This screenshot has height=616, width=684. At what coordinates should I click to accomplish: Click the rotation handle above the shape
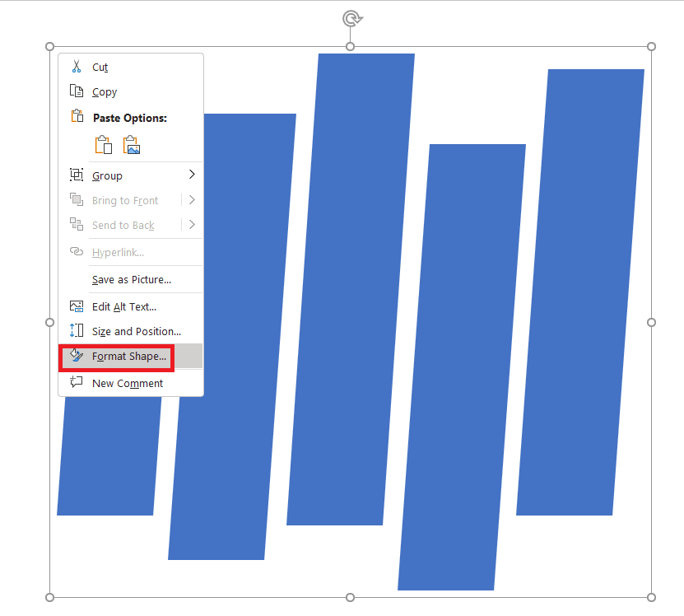pyautogui.click(x=351, y=19)
